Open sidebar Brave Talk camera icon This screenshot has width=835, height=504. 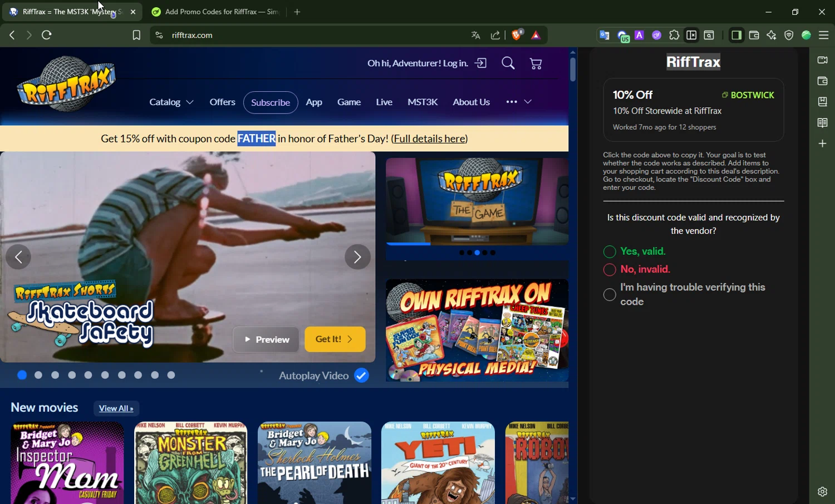pyautogui.click(x=822, y=60)
